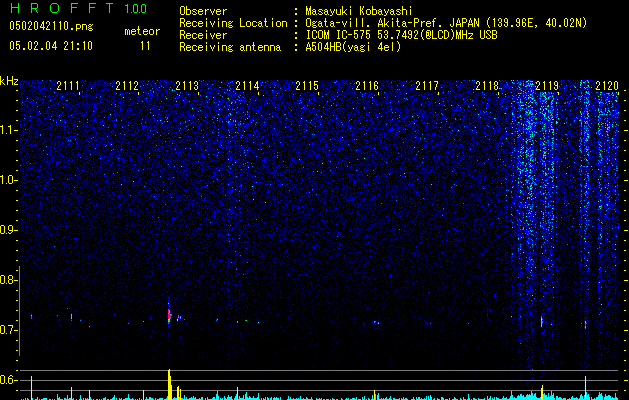This screenshot has height=400, width=629.
Task: Select observer name Masayuki Kobayashi
Action: [x=359, y=11]
